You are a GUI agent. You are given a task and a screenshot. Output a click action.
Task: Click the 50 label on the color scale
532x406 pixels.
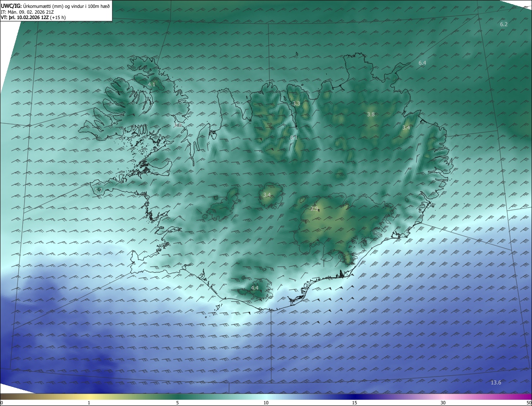529,403
